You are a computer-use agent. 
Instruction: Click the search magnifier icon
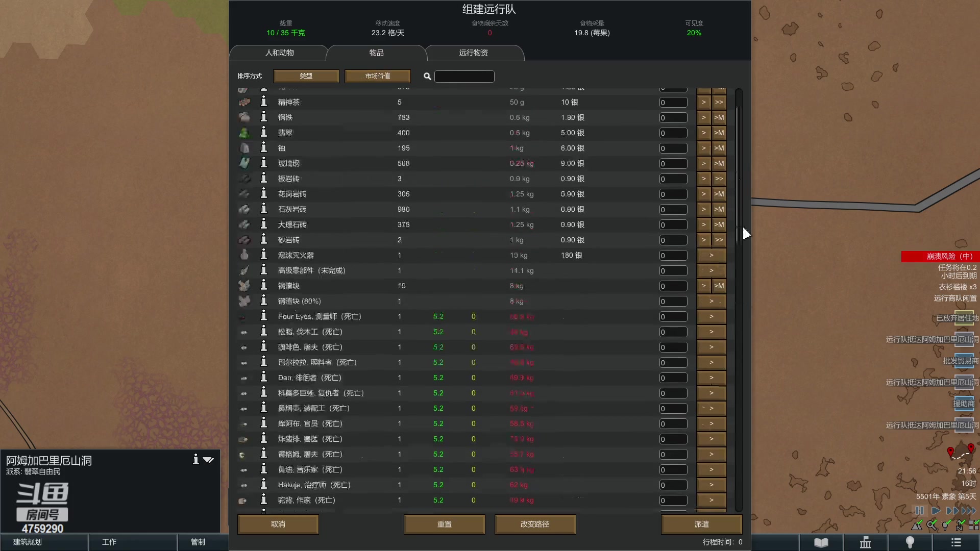(427, 77)
